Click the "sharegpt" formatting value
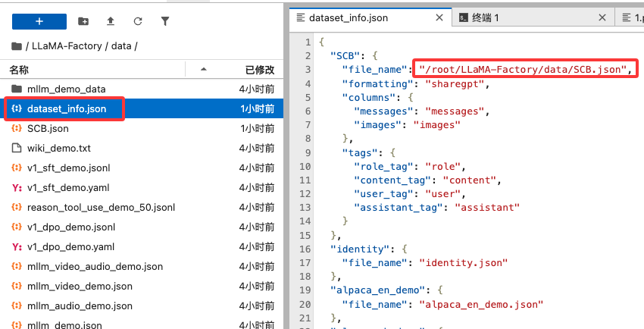Screen dimensions: 644x329 pos(455,84)
